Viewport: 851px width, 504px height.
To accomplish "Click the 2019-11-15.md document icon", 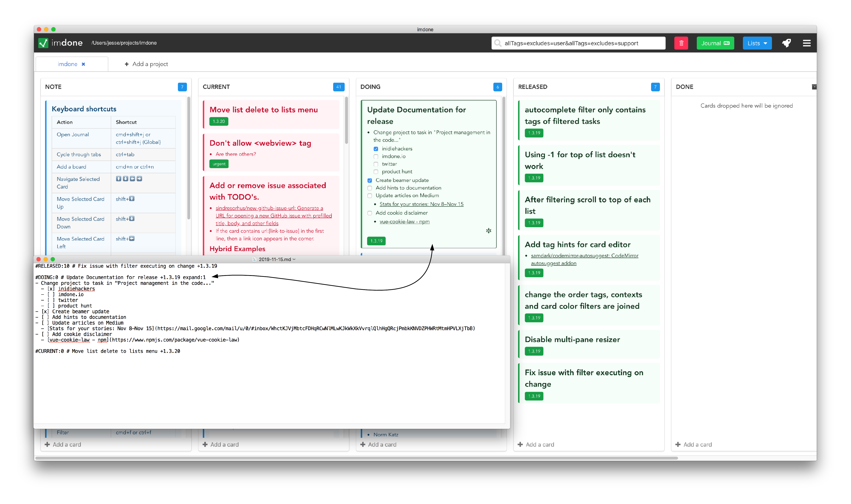I will (254, 260).
